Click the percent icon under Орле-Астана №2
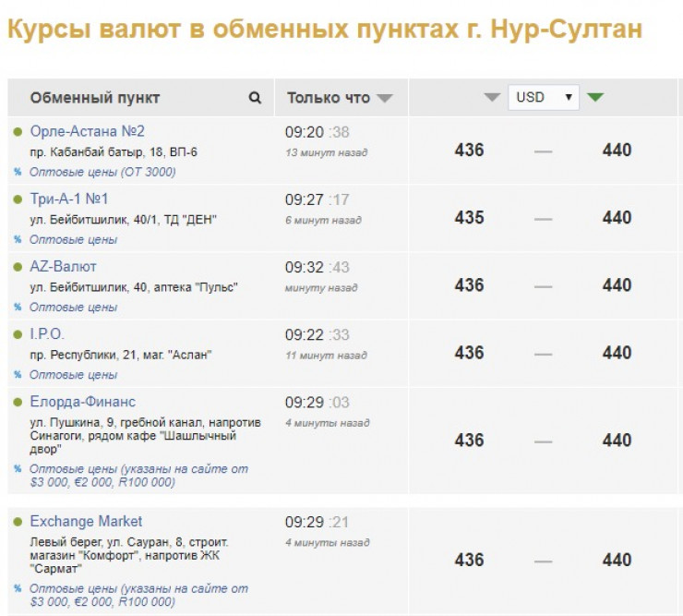The image size is (683, 616). point(18,172)
